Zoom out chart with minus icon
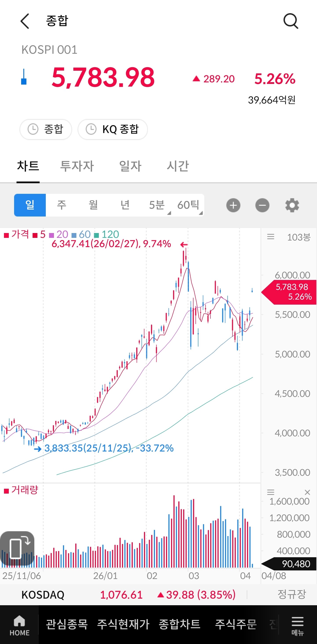This screenshot has height=644, width=317. [x=262, y=205]
